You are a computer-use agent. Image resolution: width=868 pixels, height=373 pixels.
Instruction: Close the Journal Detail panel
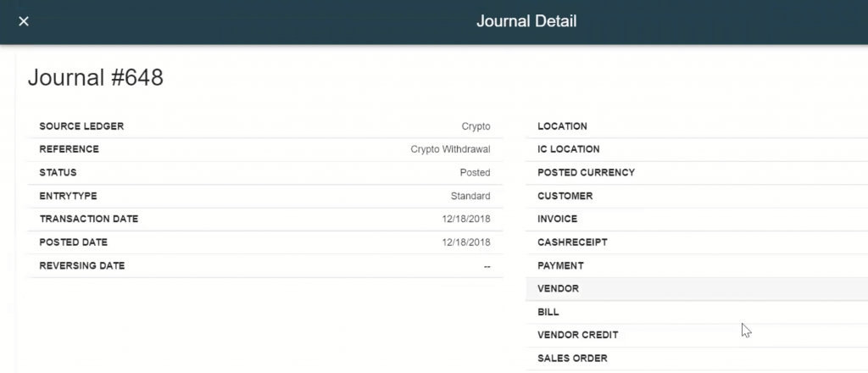[23, 21]
